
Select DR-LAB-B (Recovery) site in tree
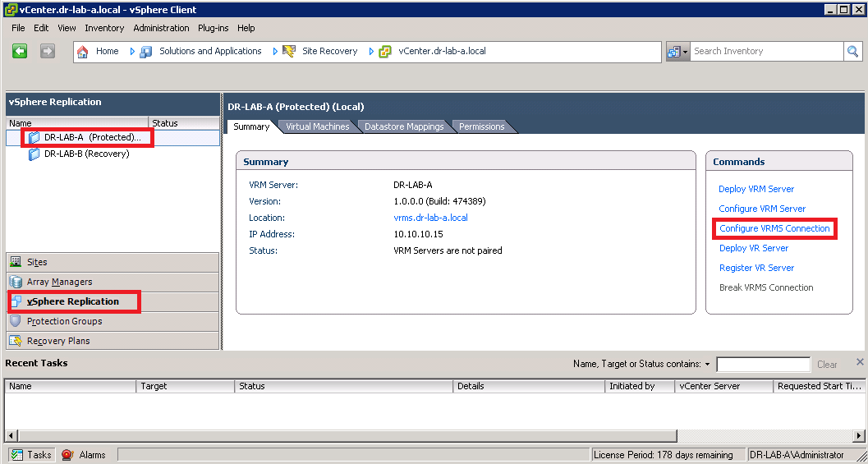(x=86, y=154)
